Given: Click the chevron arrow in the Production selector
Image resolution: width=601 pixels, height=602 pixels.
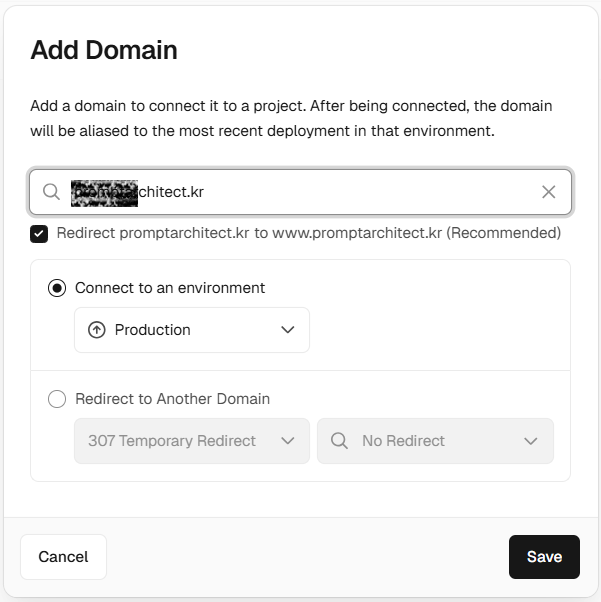Looking at the screenshot, I should [288, 330].
